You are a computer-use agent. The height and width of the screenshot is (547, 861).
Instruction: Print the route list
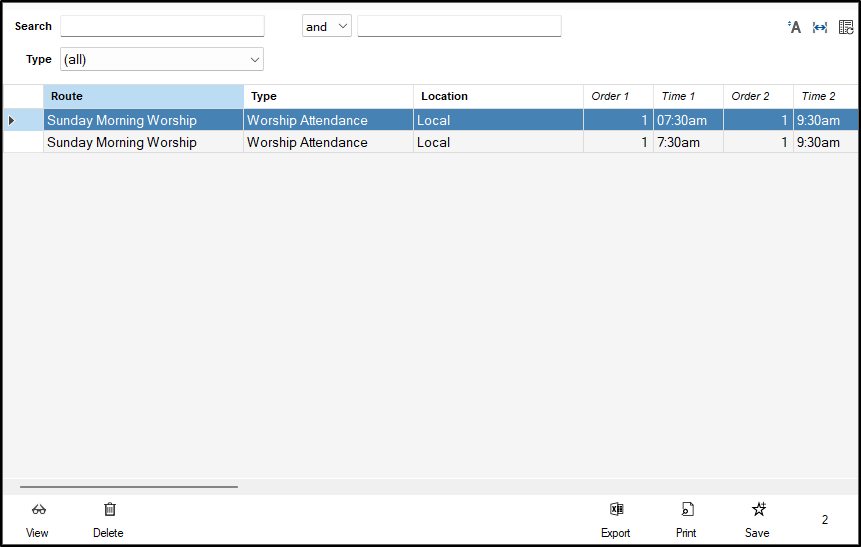coord(686,510)
